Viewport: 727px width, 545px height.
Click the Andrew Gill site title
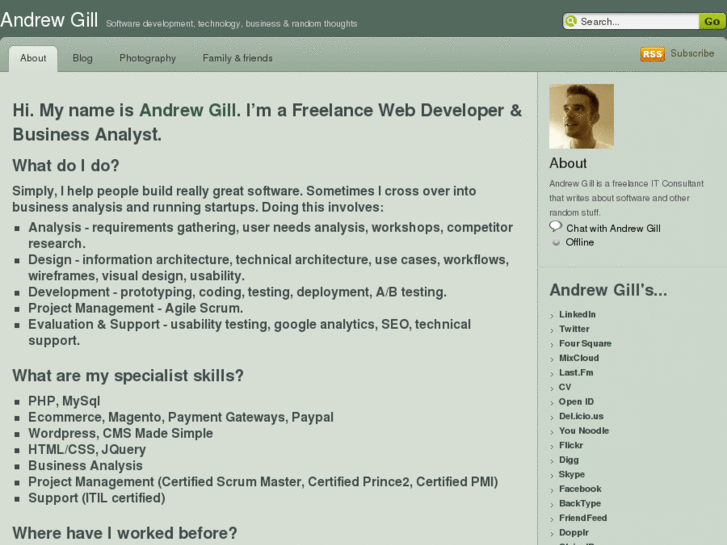coord(49,20)
